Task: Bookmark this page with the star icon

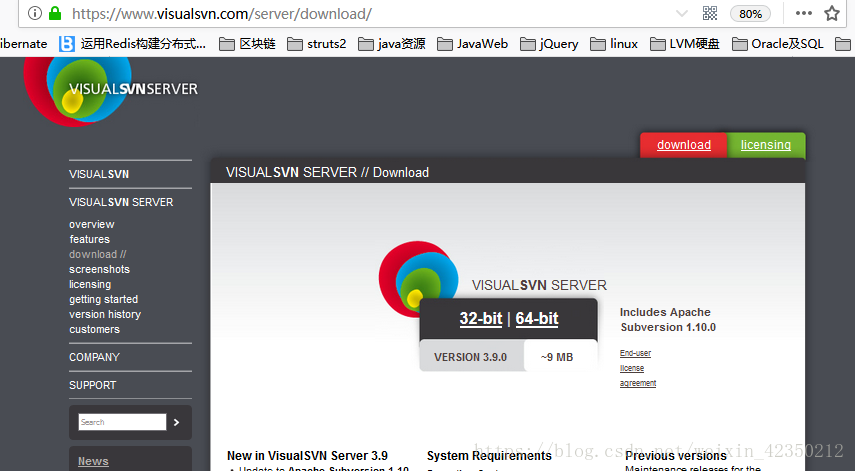Action: point(832,13)
